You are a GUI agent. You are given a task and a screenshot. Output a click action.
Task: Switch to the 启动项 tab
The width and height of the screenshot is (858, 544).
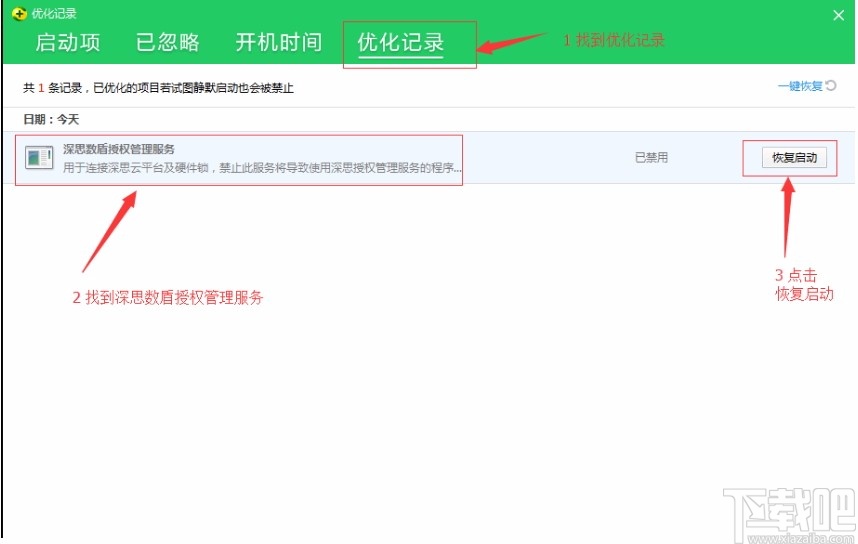(x=68, y=42)
